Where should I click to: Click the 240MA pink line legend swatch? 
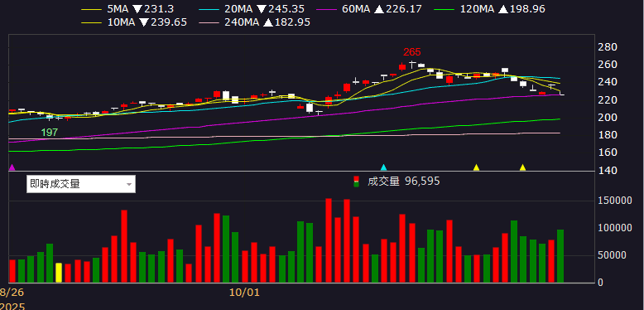pos(209,22)
